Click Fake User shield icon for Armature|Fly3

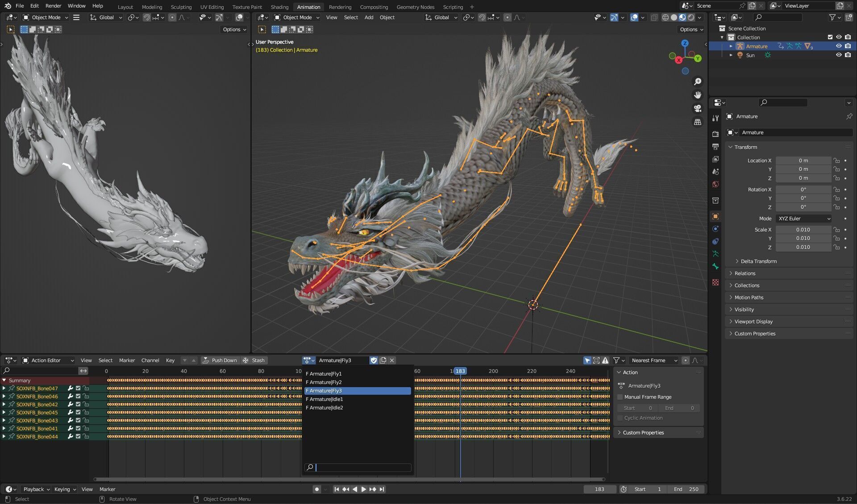coord(374,360)
